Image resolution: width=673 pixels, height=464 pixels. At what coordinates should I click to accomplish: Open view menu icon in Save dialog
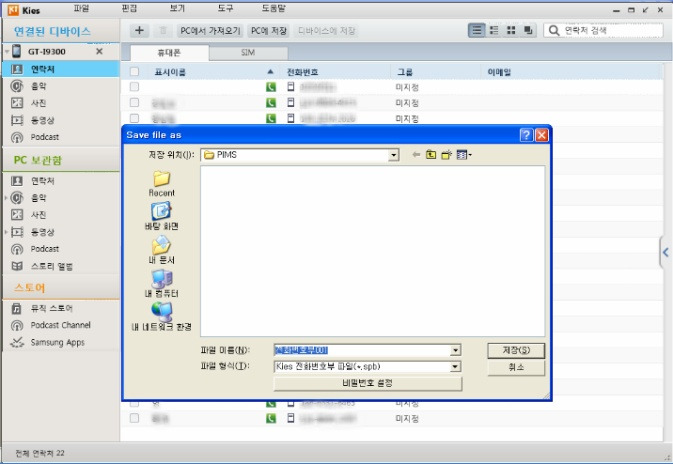(464, 155)
